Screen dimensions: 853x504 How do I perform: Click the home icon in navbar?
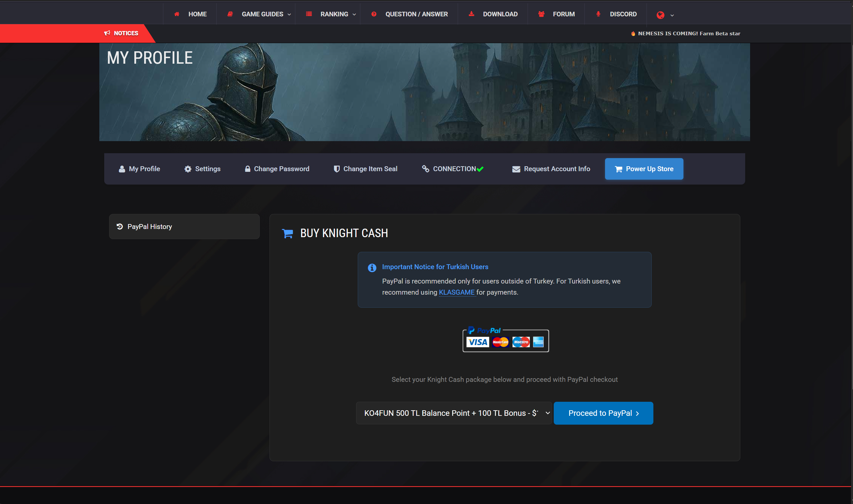(176, 14)
